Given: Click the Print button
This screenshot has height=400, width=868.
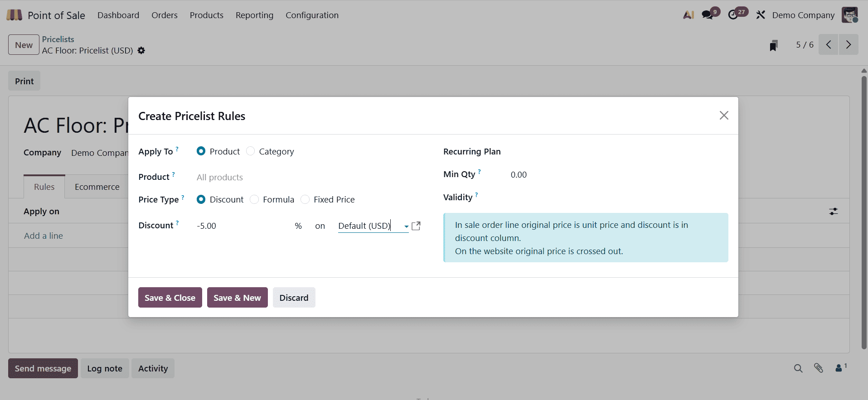Looking at the screenshot, I should click(x=24, y=81).
